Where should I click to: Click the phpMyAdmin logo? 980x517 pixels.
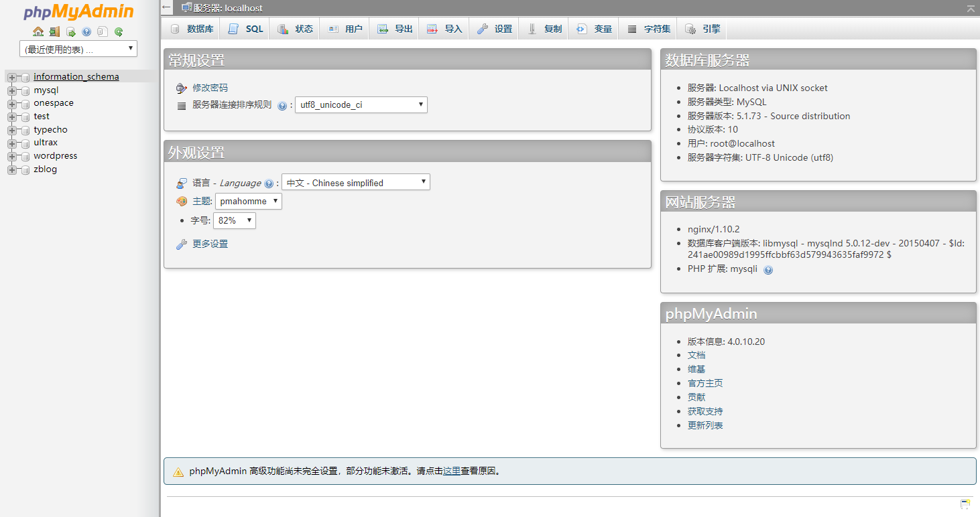(x=78, y=12)
